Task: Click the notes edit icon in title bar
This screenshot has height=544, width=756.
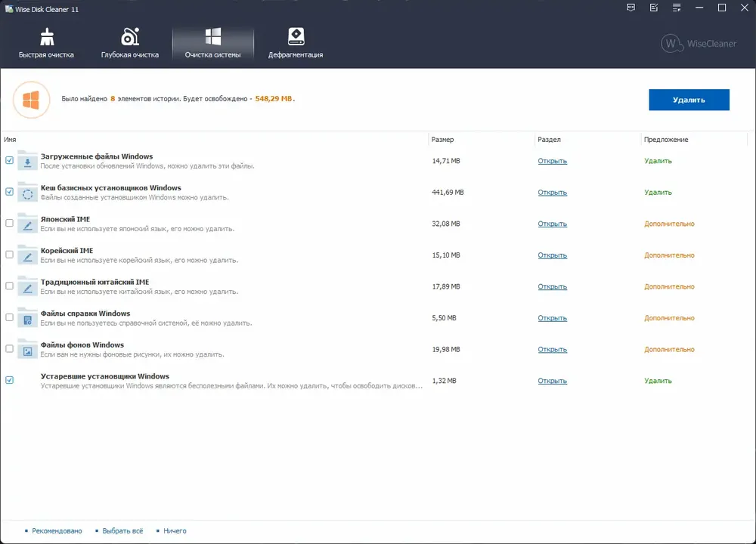Action: click(x=654, y=8)
